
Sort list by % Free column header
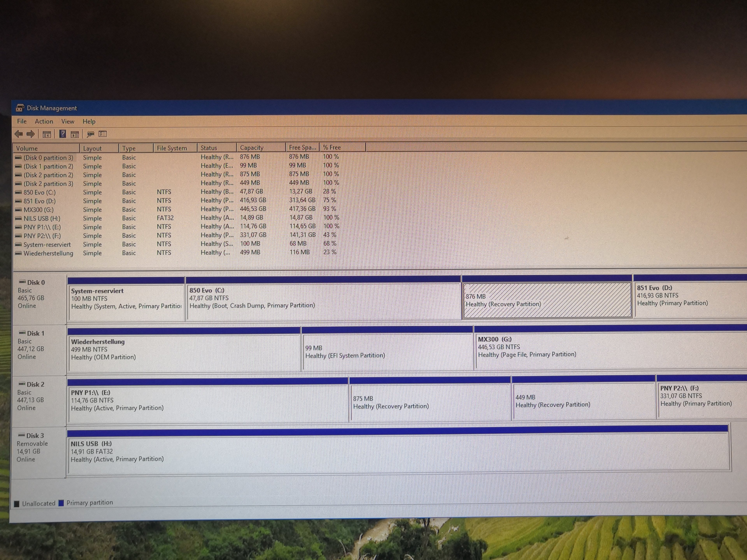tap(332, 147)
